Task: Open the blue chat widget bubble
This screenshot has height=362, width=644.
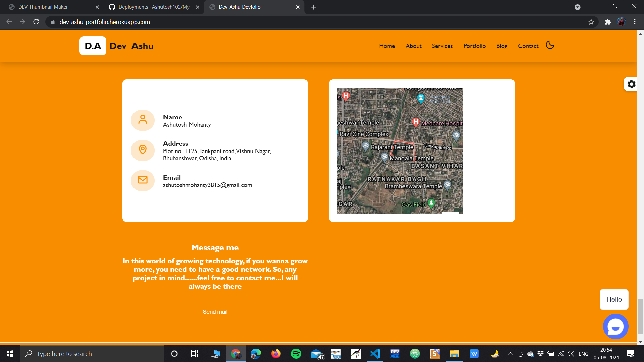Action: [615, 326]
